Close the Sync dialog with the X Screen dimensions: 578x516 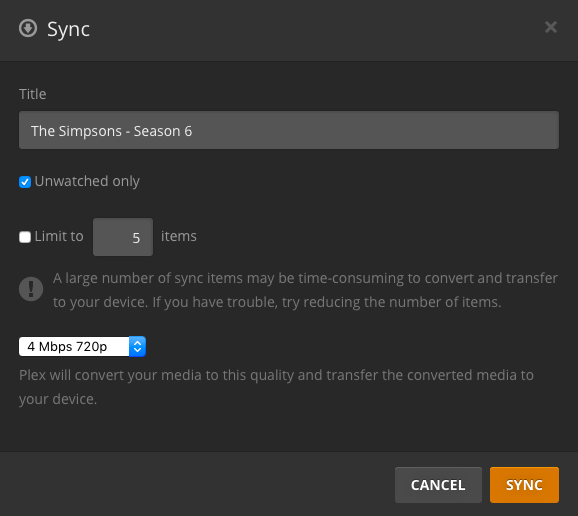coord(551,27)
